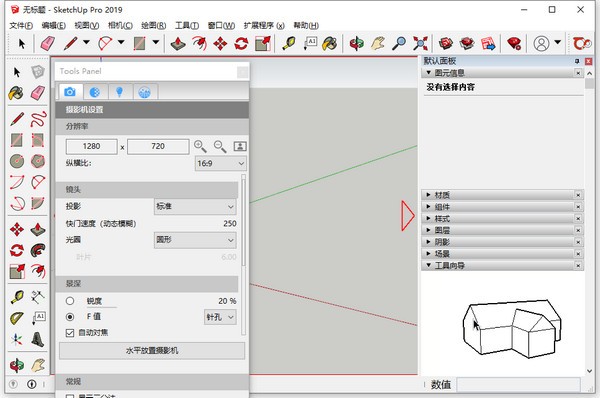This screenshot has height=398, width=600.
Task: Select the Polygon tool in left toolbar
Action: coord(38,161)
